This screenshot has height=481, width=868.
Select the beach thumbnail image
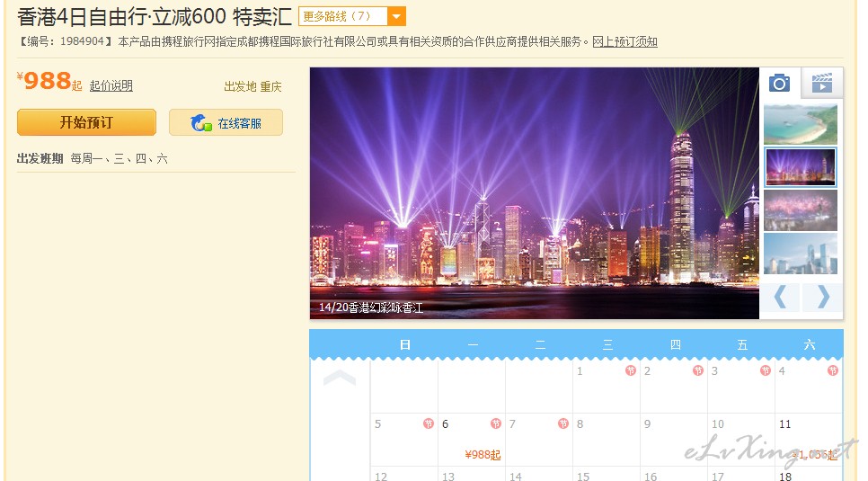(801, 124)
